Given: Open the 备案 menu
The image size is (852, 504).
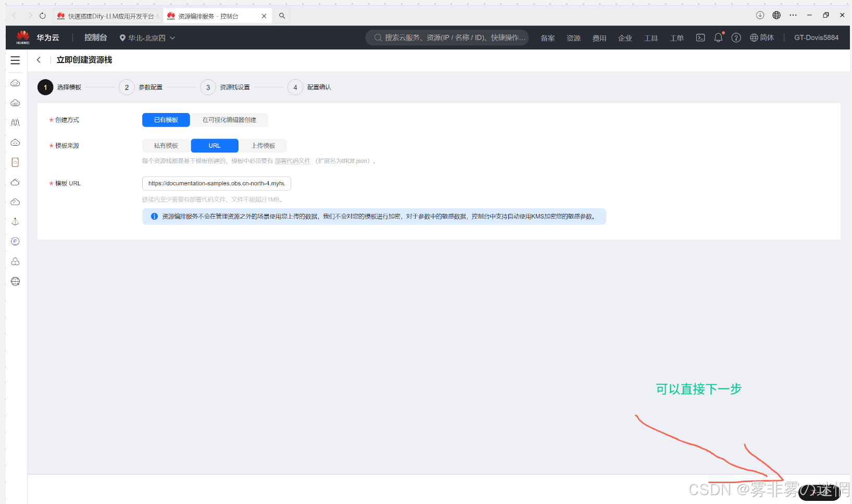Looking at the screenshot, I should [x=548, y=38].
